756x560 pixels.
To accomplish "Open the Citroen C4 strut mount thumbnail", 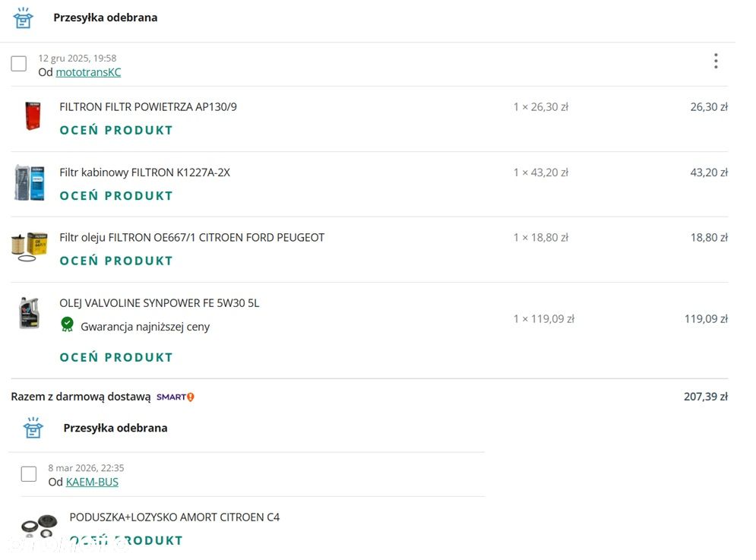I will pyautogui.click(x=39, y=527).
